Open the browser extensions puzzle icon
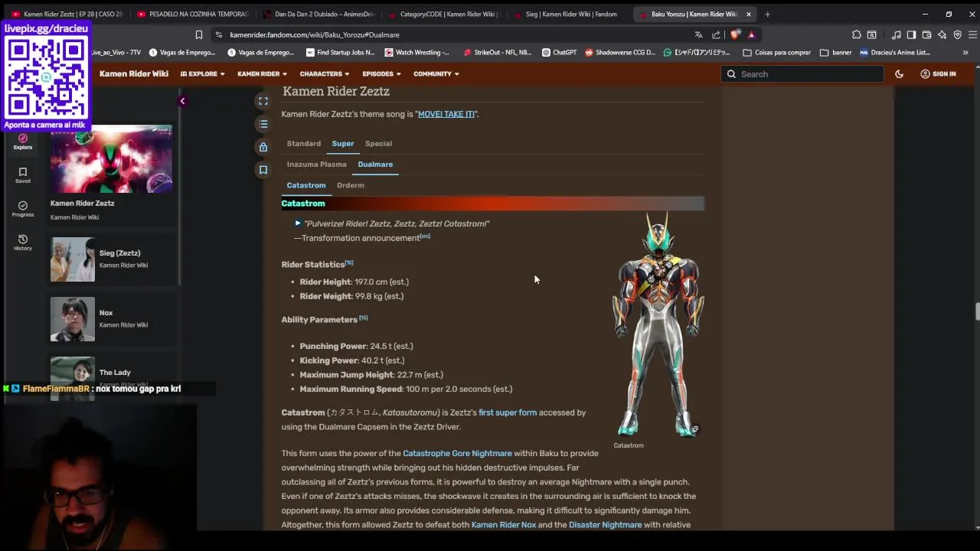The height and width of the screenshot is (551, 980). pos(856,34)
